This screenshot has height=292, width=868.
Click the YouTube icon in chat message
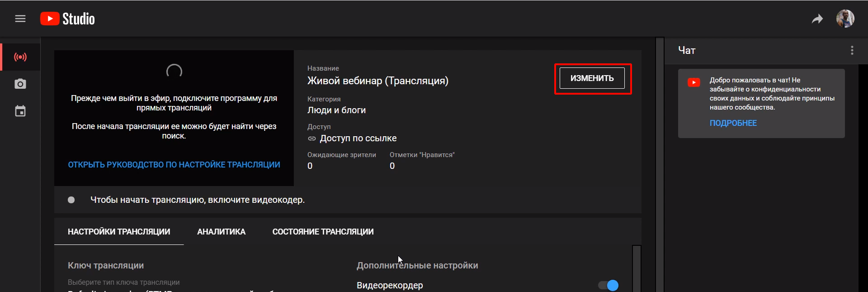pos(693,82)
